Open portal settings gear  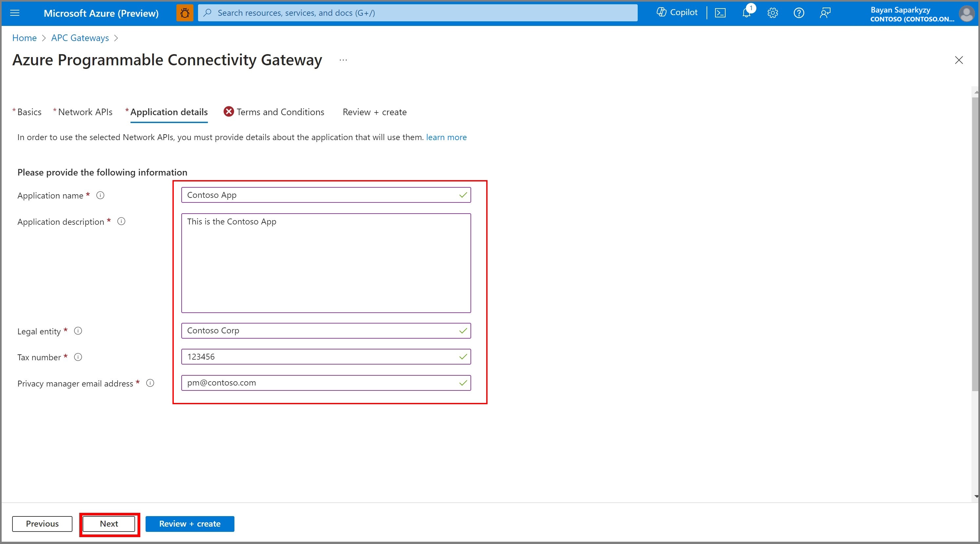pyautogui.click(x=772, y=13)
